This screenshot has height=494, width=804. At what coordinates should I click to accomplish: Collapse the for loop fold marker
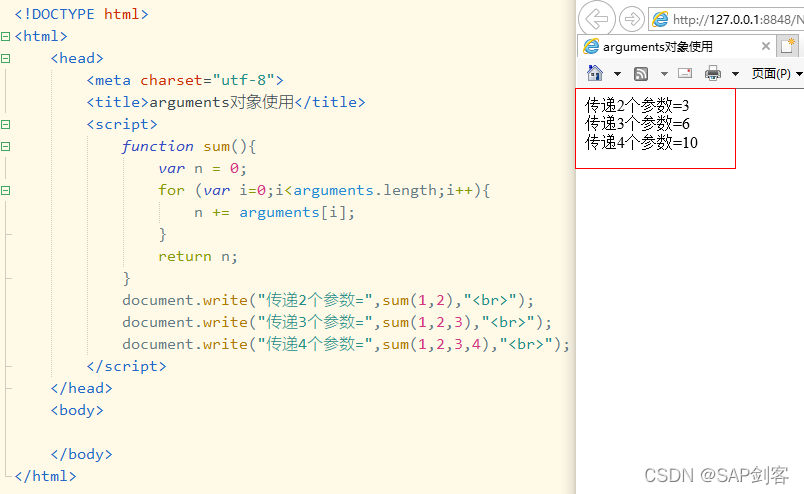click(5, 191)
